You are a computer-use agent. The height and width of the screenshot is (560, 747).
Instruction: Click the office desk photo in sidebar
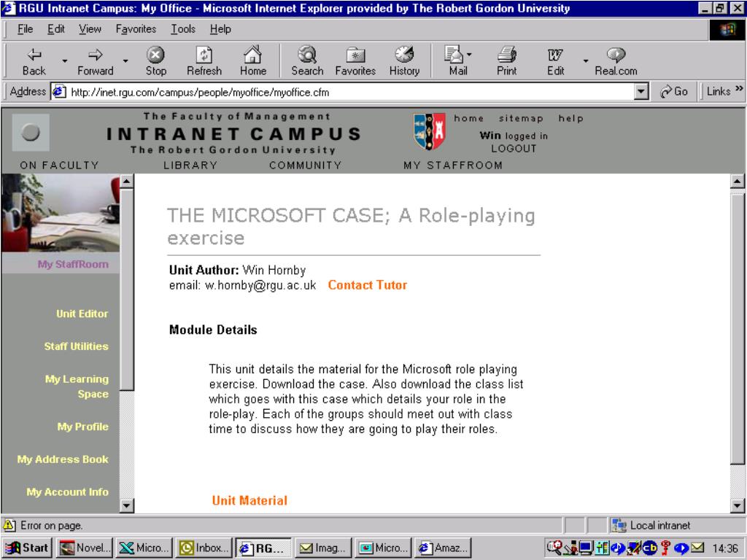61,212
